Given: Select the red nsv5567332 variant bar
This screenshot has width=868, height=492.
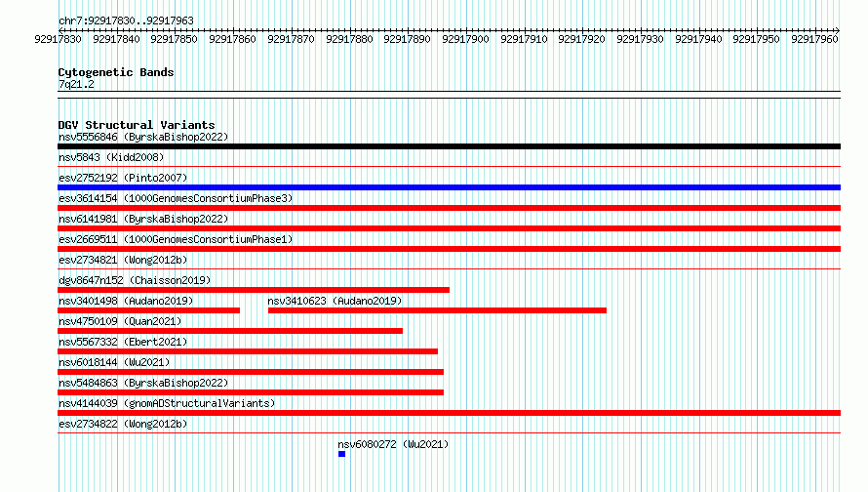Looking at the screenshot, I should (248, 351).
